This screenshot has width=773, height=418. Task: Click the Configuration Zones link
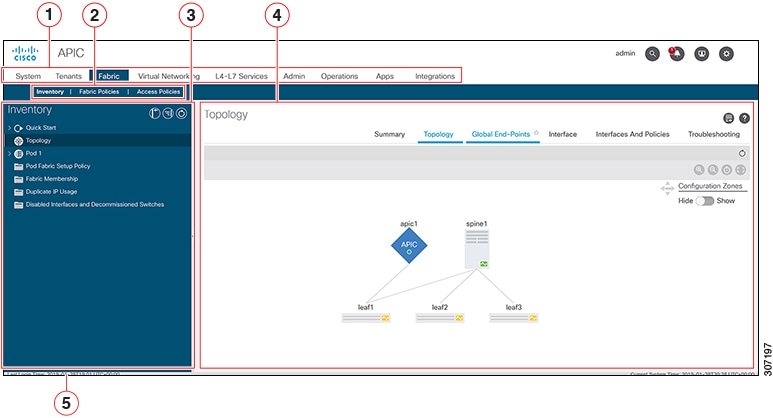click(710, 186)
